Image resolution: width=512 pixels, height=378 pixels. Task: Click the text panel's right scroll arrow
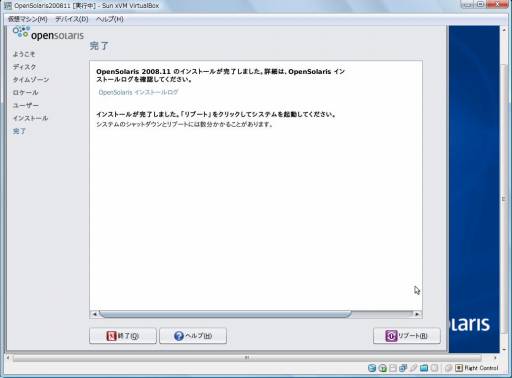[417, 314]
